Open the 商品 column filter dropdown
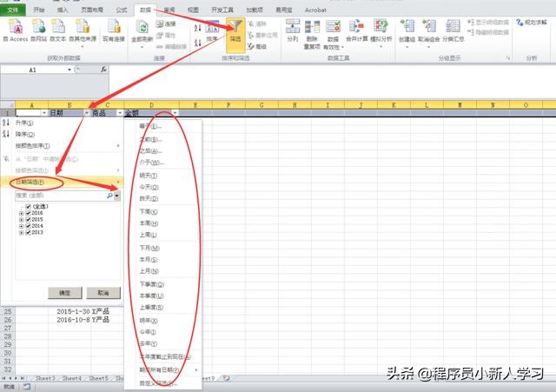This screenshot has height=392, width=556. (x=120, y=113)
